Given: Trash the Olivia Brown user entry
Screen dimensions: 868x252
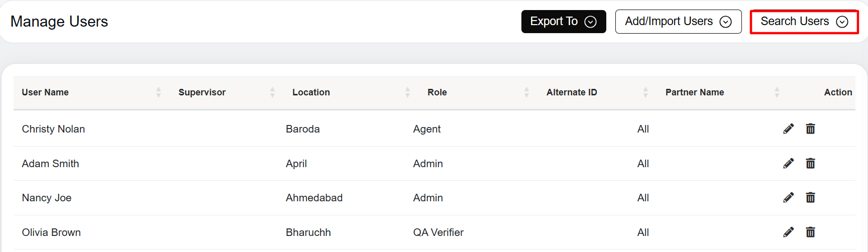Looking at the screenshot, I should point(810,232).
